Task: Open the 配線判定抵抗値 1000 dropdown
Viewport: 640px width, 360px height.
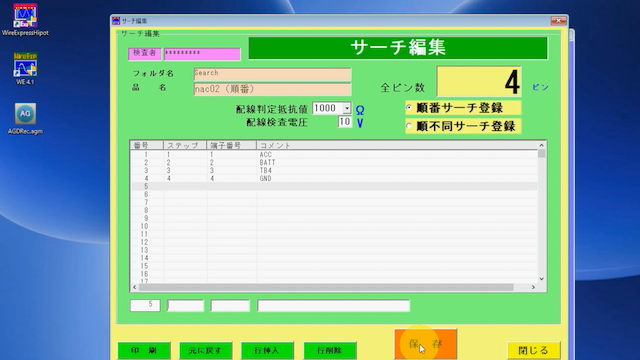Action: 347,108
